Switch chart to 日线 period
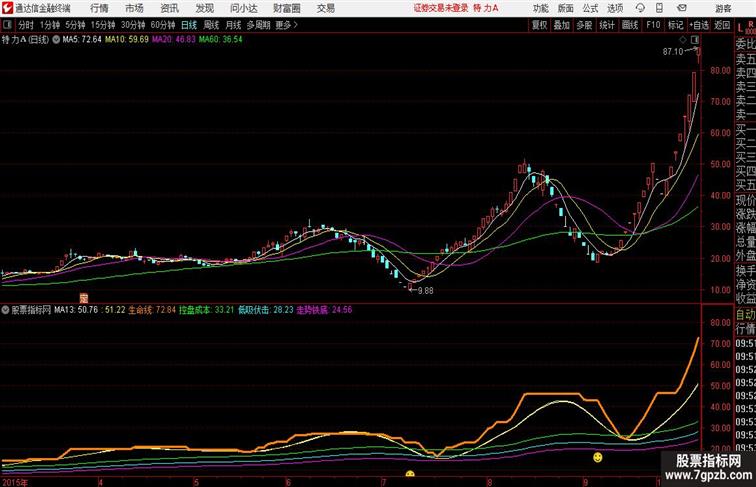Viewport: 756px width, 487px height. (189, 25)
